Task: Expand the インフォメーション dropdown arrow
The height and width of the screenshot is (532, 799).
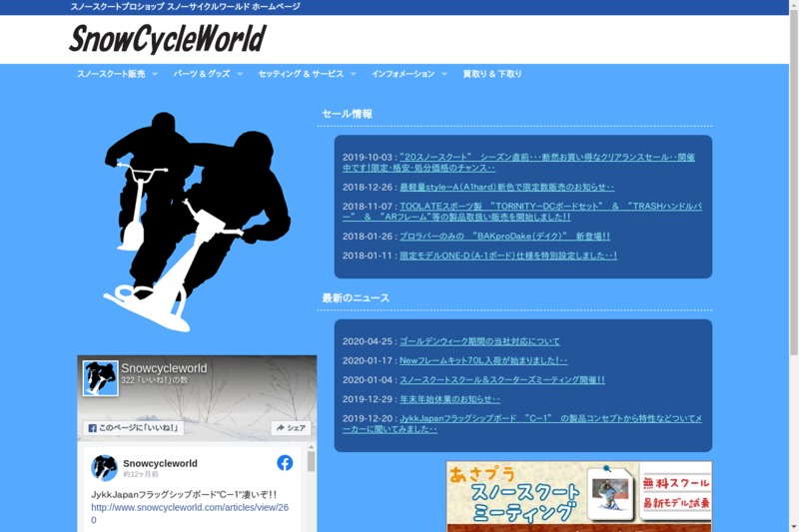Action: tap(444, 74)
